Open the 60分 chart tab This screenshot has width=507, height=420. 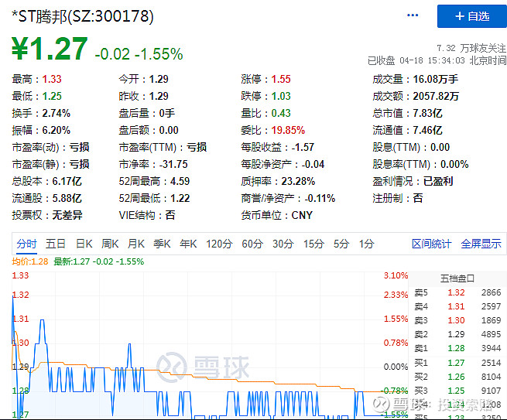point(252,244)
